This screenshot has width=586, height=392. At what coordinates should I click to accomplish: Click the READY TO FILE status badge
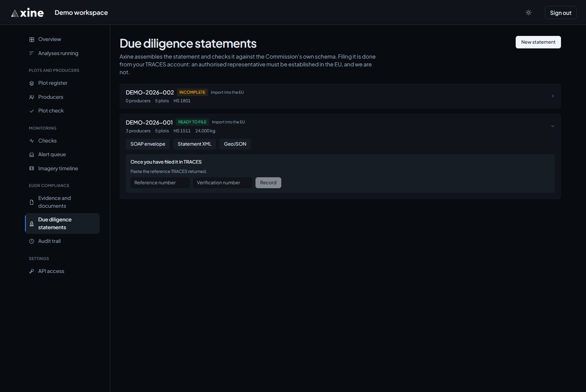click(x=192, y=122)
